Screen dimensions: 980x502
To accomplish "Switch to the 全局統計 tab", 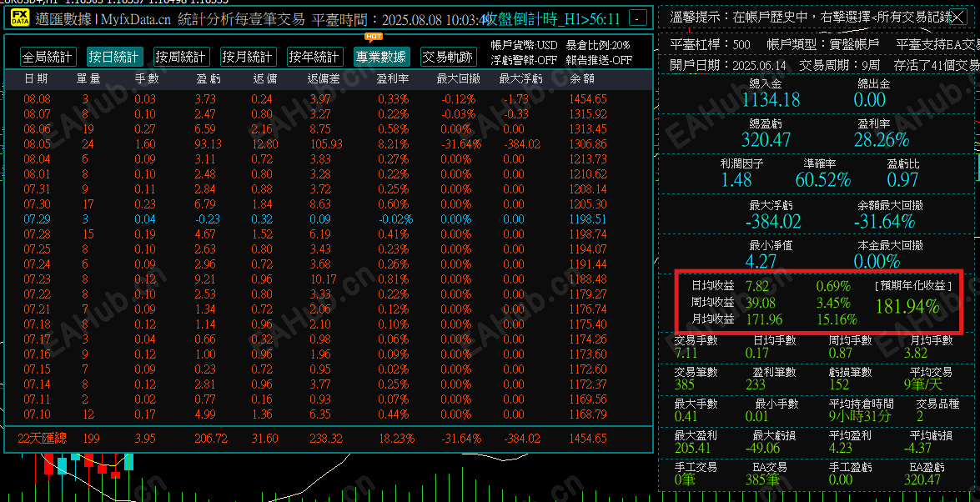I will 48,58.
